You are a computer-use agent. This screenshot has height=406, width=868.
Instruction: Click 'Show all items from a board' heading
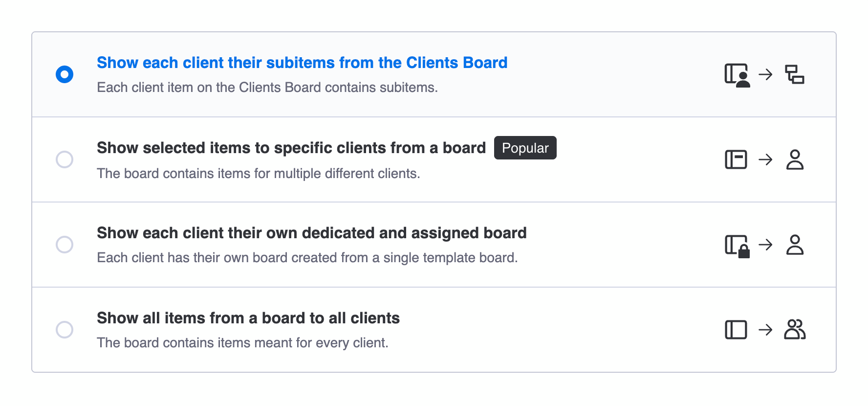pyautogui.click(x=248, y=318)
